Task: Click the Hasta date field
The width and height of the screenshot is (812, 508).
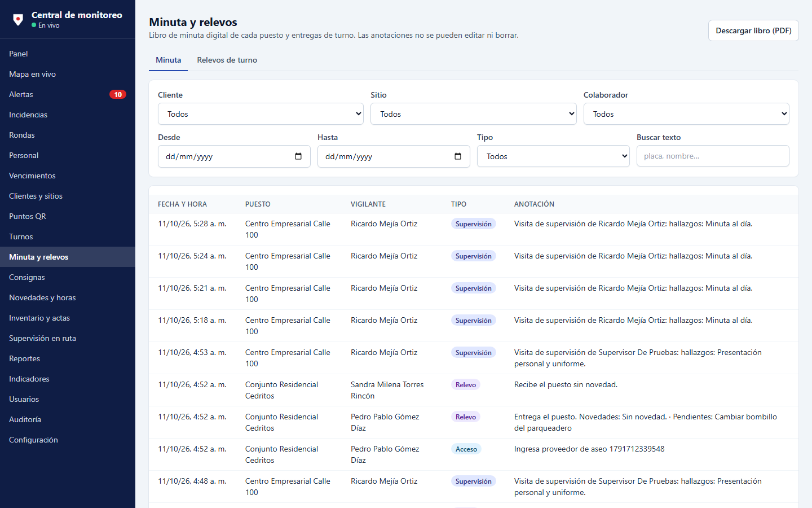Action: pos(394,156)
